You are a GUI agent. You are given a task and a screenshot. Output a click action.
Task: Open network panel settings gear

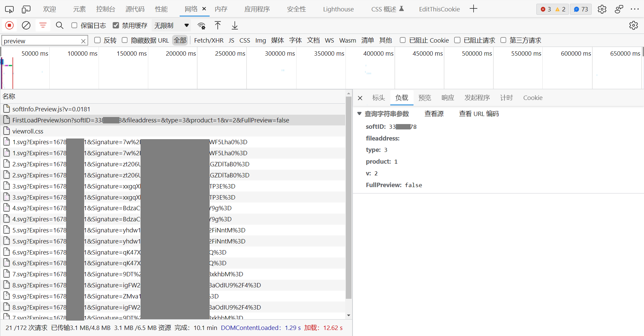pyautogui.click(x=633, y=25)
